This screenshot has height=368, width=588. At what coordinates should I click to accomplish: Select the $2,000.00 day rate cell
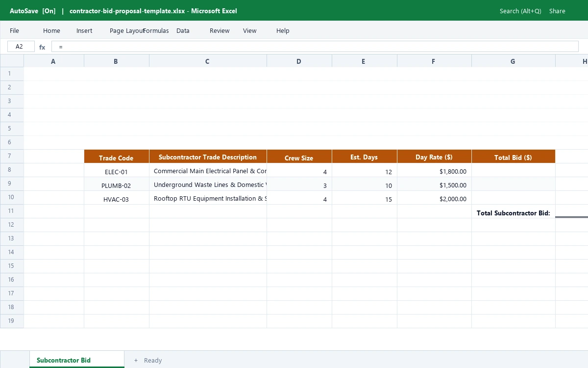pos(435,198)
